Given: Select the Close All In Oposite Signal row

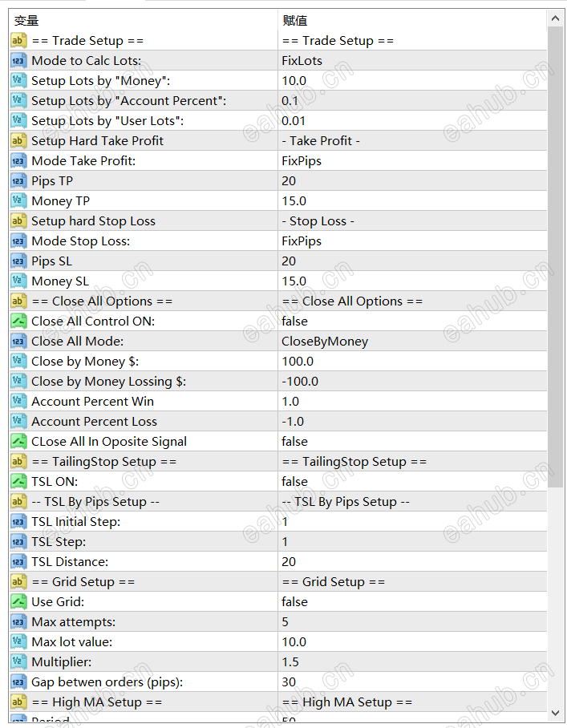Looking at the screenshot, I should [x=108, y=441].
